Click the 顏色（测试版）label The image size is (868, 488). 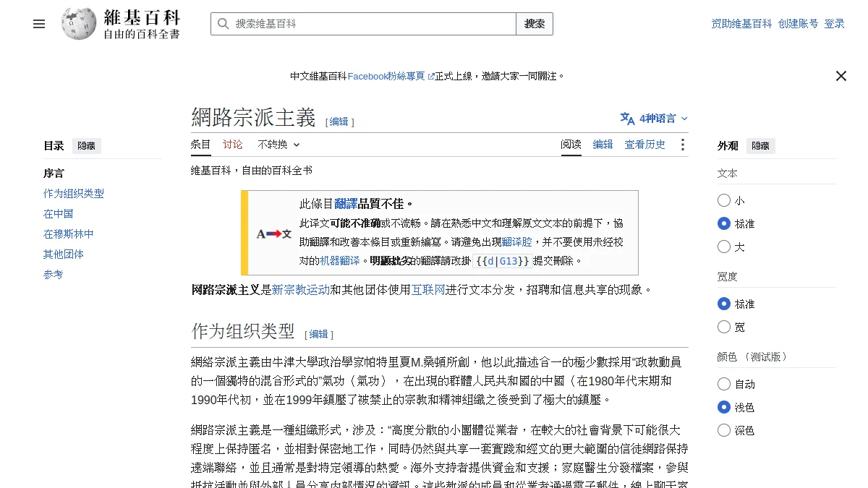pos(752,356)
